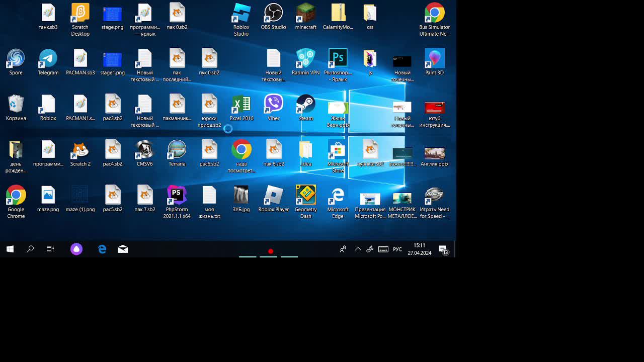This screenshot has width=644, height=362.
Task: Select the пак 6.sb2 file
Action: (x=273, y=153)
